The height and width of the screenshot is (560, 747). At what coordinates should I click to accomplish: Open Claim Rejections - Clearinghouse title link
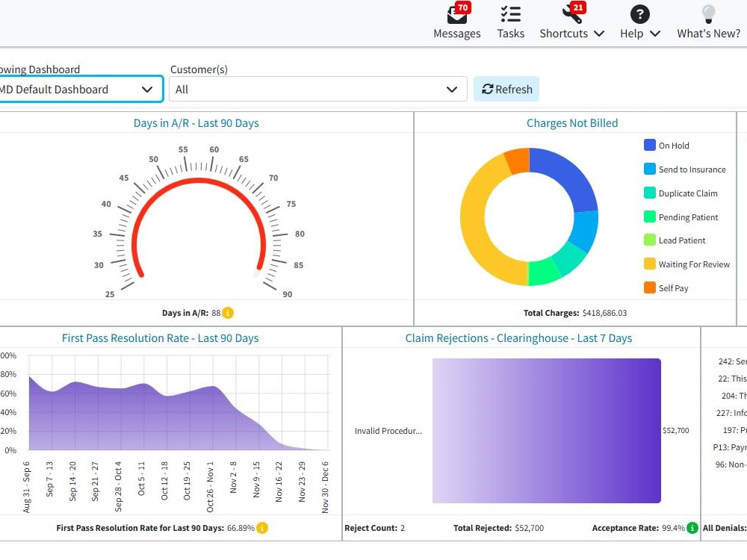[x=518, y=338]
